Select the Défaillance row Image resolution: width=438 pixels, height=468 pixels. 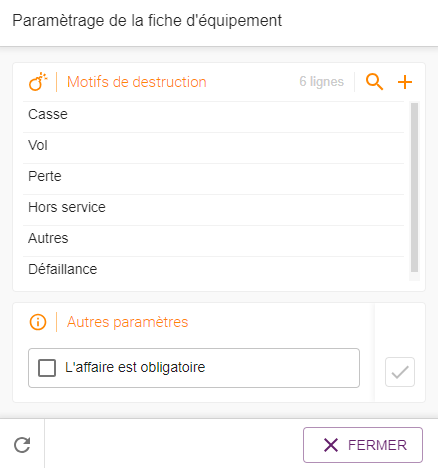pyautogui.click(x=213, y=269)
